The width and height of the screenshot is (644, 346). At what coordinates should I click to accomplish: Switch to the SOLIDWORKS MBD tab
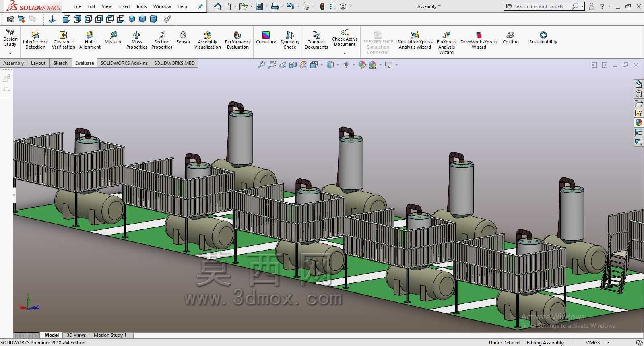click(174, 63)
